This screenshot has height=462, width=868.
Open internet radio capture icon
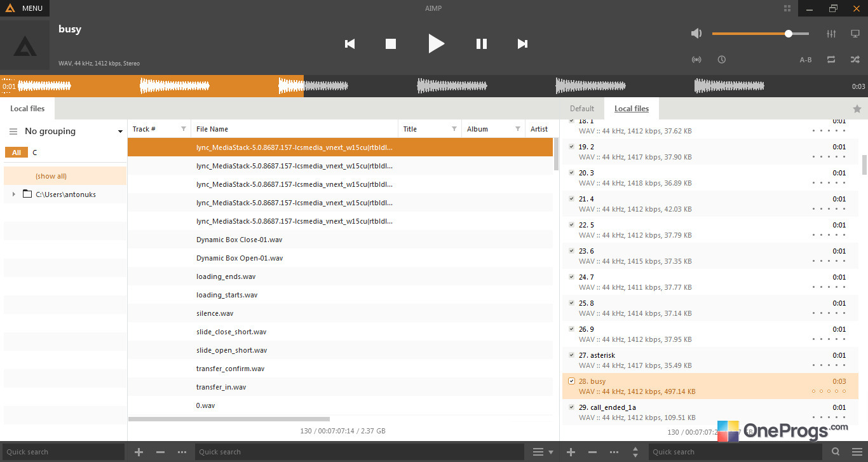point(696,60)
